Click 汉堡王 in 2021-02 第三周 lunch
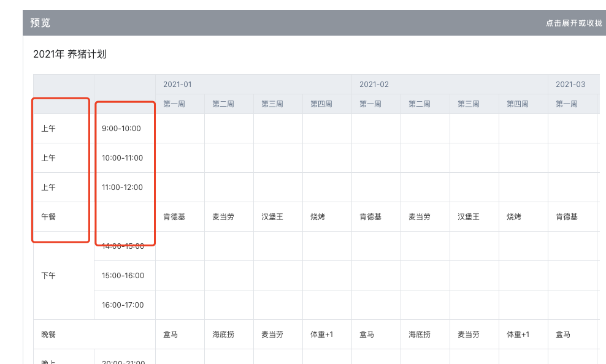This screenshot has width=606, height=364. coord(469,217)
